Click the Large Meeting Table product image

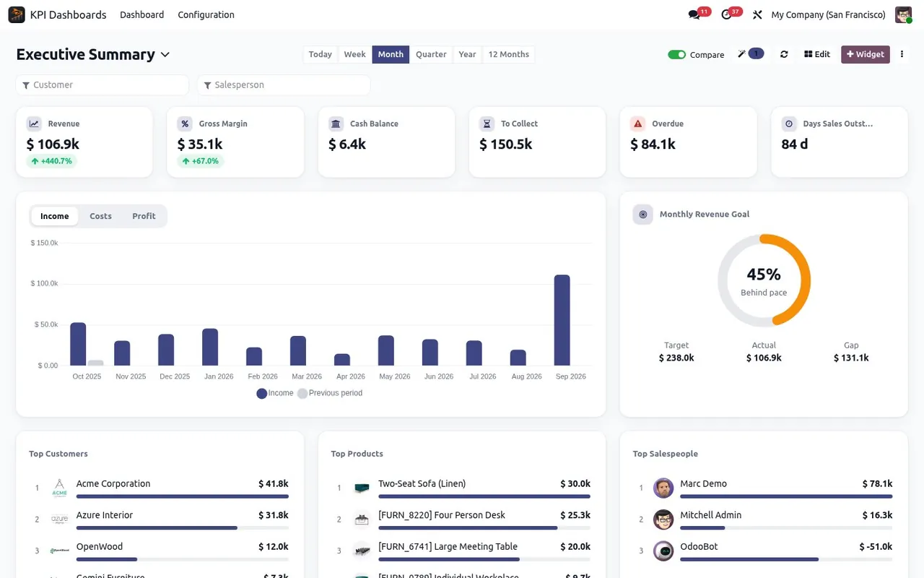click(362, 551)
